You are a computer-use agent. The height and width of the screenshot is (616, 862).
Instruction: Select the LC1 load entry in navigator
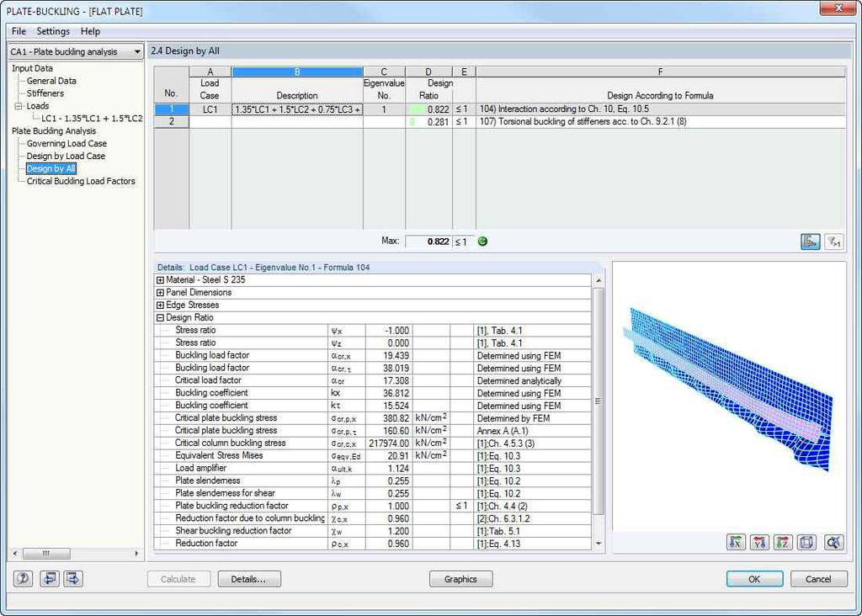92,118
